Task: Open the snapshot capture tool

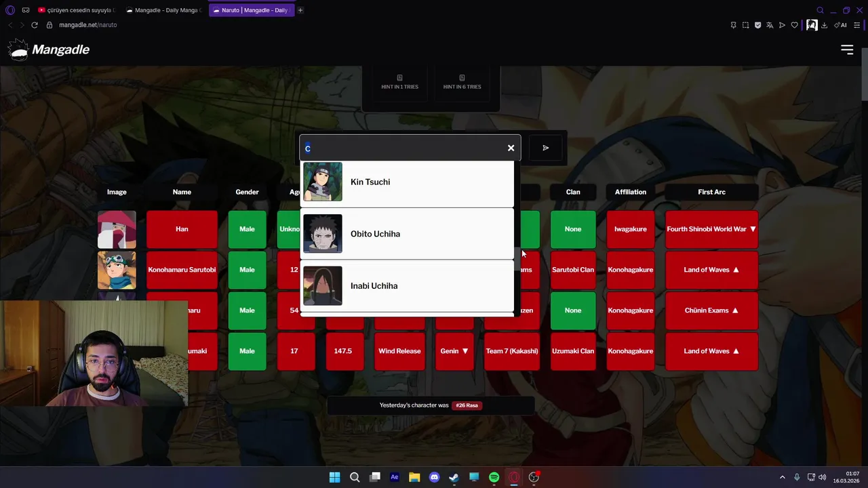Action: (x=745, y=25)
